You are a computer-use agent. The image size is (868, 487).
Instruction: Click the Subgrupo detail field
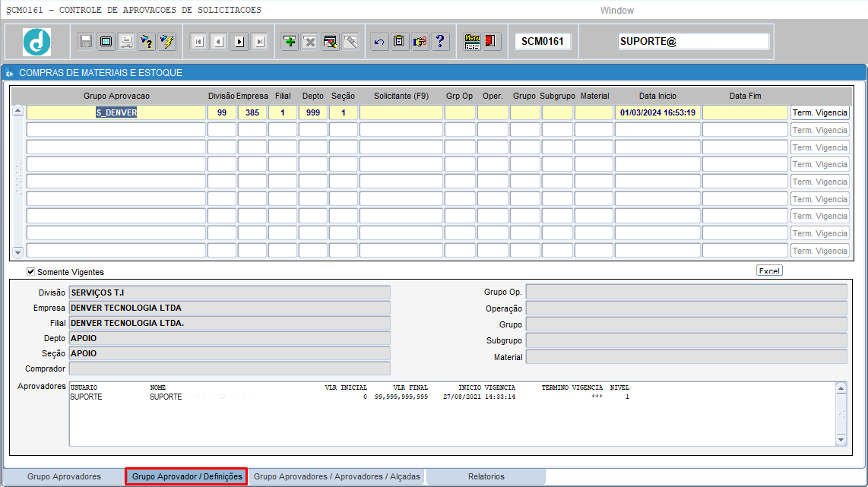click(686, 340)
